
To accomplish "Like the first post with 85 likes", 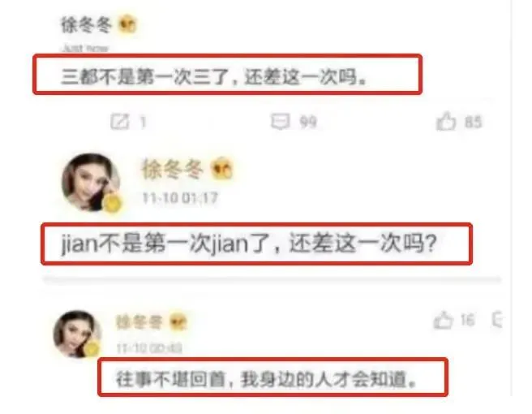I will [x=445, y=121].
